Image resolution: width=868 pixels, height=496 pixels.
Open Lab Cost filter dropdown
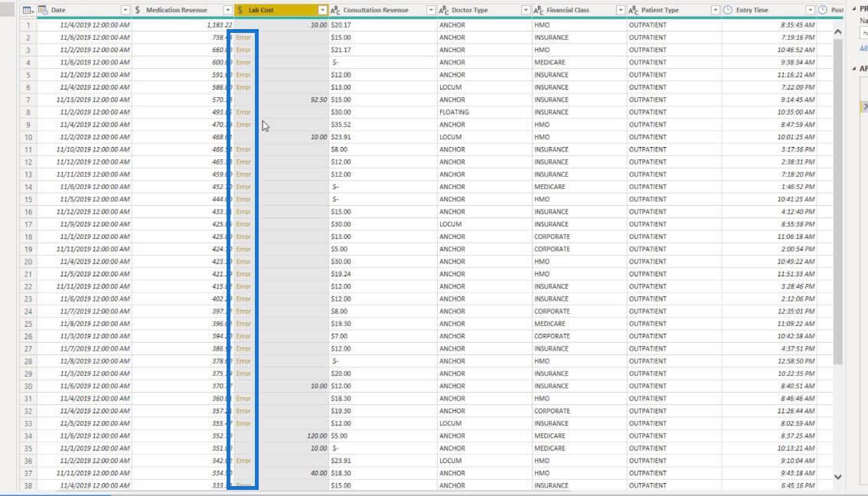(322, 10)
